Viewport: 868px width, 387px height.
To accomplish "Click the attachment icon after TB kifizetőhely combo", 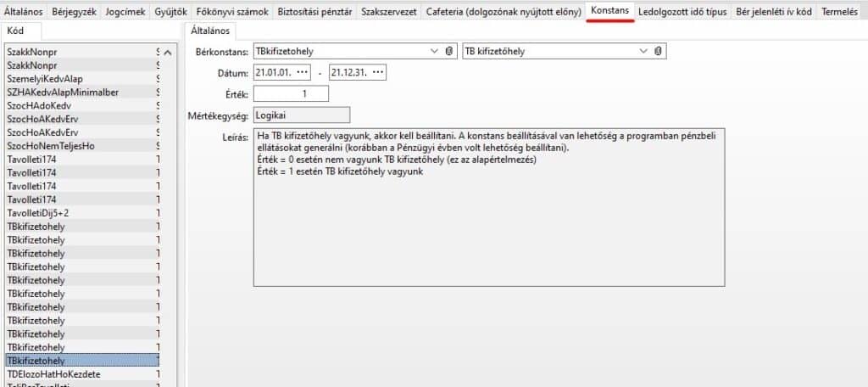I will (x=658, y=52).
